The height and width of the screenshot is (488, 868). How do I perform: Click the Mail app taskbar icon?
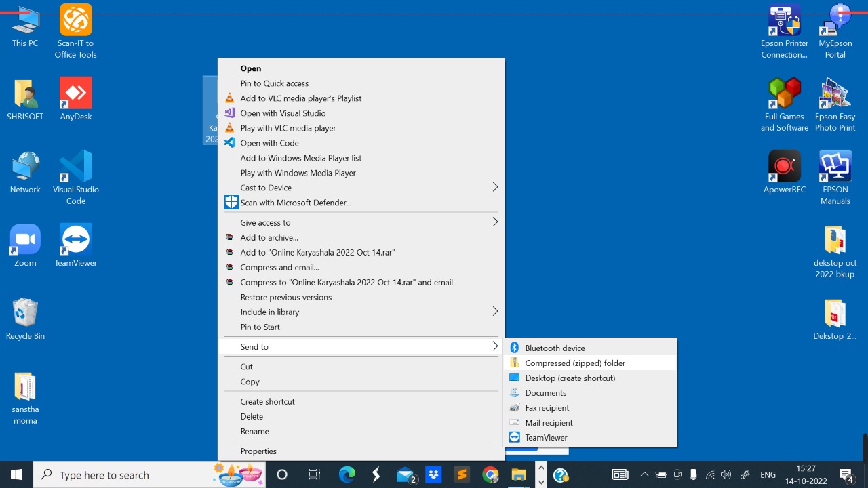tap(406, 474)
